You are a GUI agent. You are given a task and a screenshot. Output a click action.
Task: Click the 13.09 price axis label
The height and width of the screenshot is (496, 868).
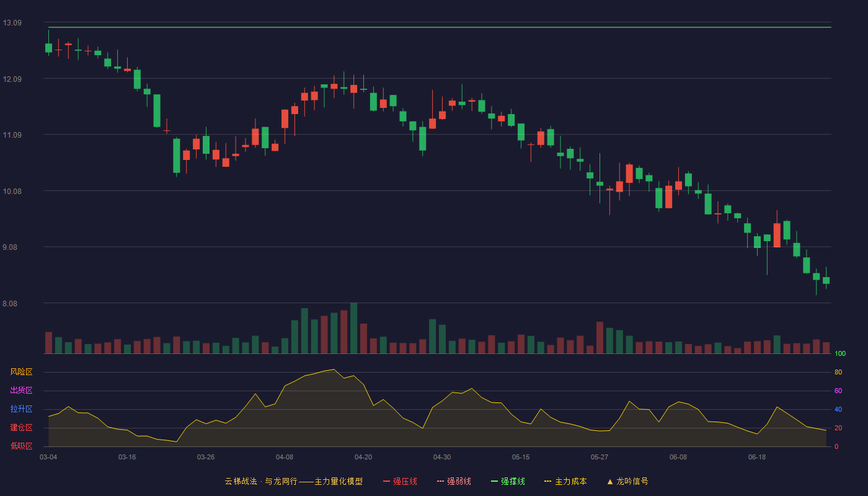(12, 23)
